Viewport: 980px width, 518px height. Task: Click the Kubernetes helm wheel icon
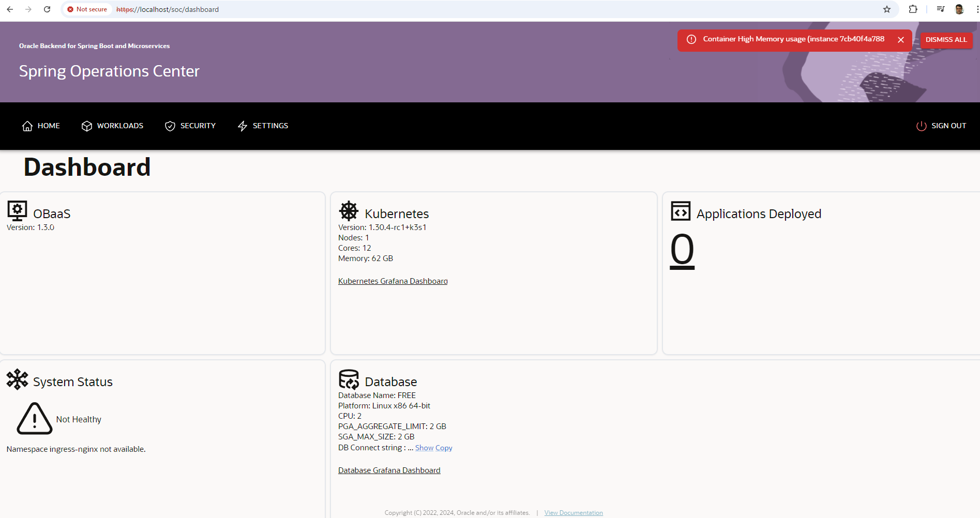(349, 211)
